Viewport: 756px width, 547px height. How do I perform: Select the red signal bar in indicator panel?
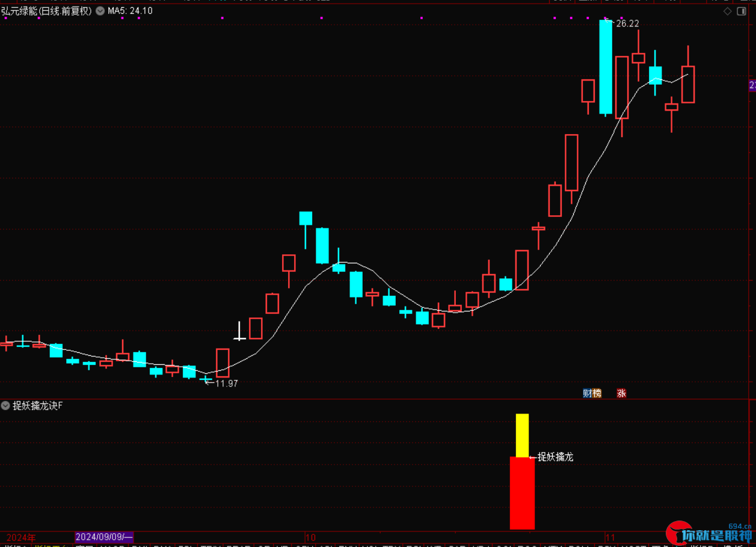[522, 493]
